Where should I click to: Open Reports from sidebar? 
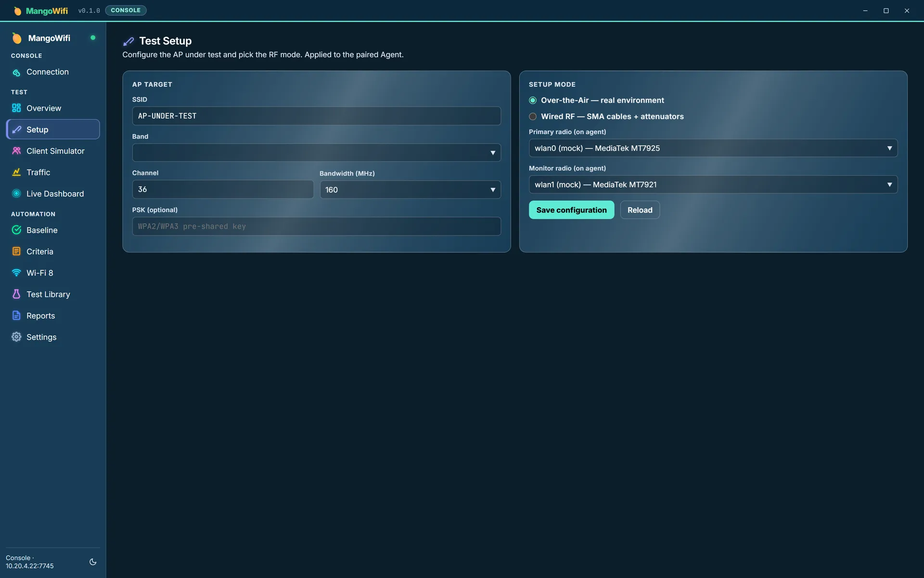[53, 315]
